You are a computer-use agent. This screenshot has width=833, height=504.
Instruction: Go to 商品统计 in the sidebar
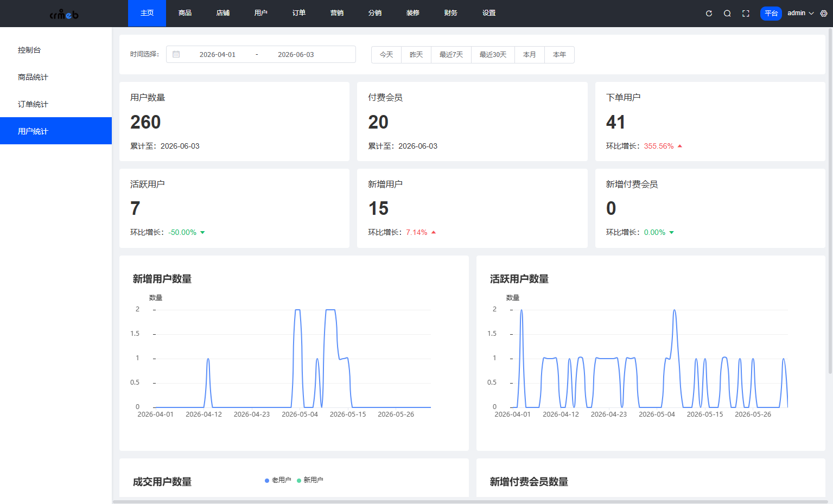pos(56,77)
